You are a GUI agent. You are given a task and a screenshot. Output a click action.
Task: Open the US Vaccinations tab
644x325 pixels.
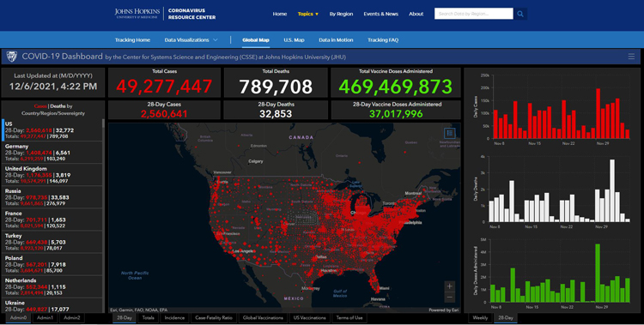(x=310, y=317)
